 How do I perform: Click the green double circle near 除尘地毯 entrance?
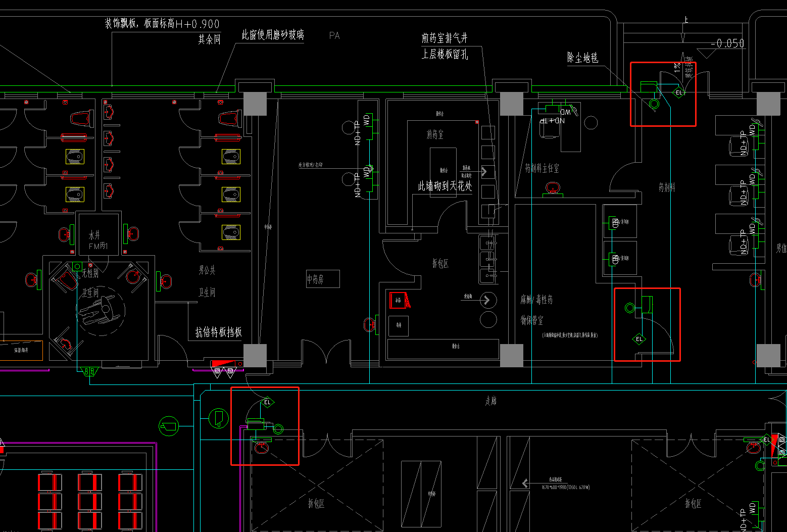coord(655,104)
